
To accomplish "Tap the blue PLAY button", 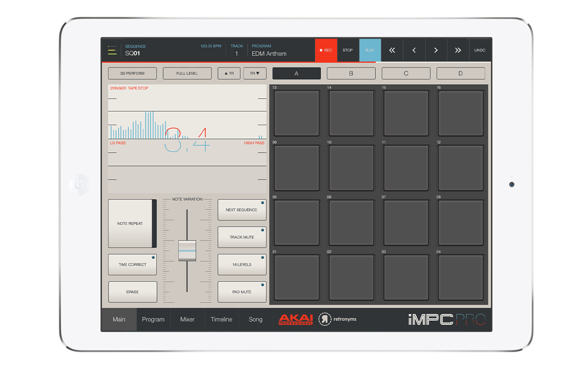I will 370,50.
